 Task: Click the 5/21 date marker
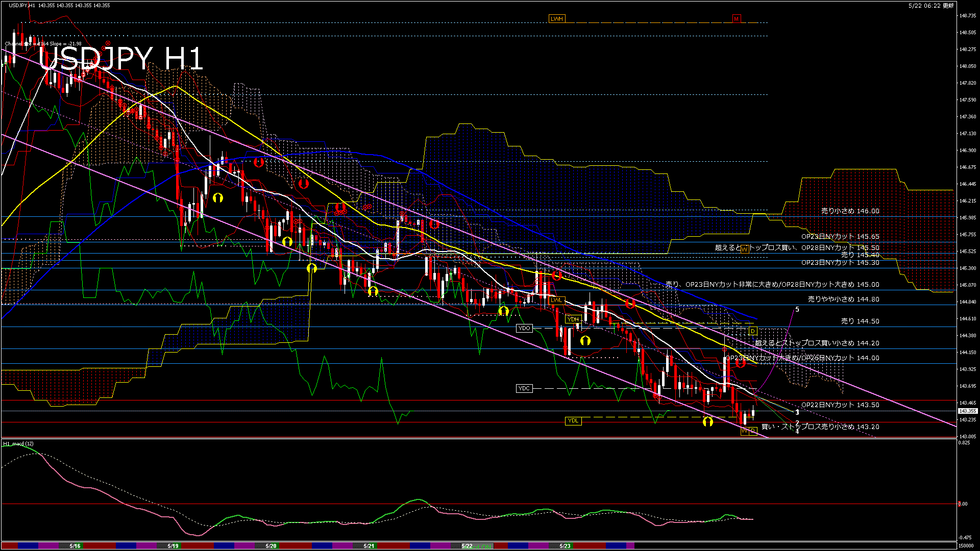pyautogui.click(x=369, y=546)
